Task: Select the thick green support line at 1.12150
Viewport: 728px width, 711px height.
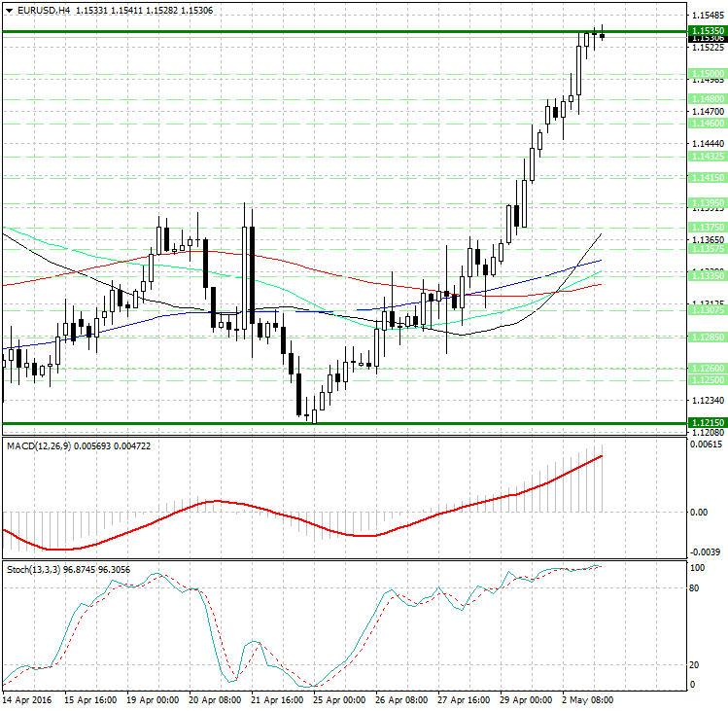Action: tap(344, 423)
